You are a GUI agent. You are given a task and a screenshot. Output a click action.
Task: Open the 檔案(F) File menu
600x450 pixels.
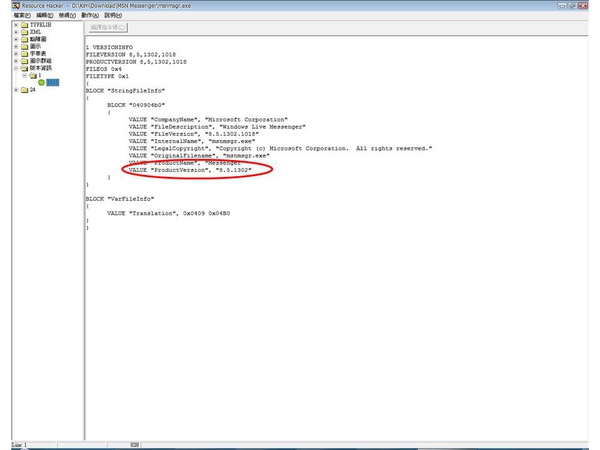pyautogui.click(x=22, y=15)
